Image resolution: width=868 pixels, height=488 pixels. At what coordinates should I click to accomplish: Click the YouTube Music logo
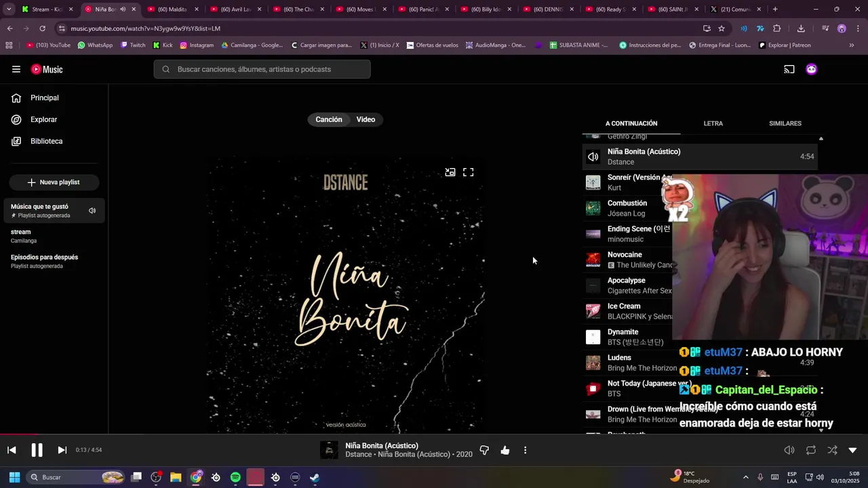pyautogui.click(x=47, y=69)
